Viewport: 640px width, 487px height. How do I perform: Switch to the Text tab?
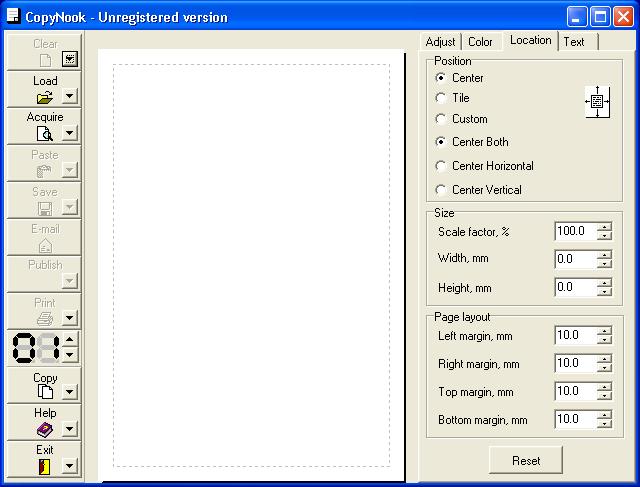tap(574, 42)
